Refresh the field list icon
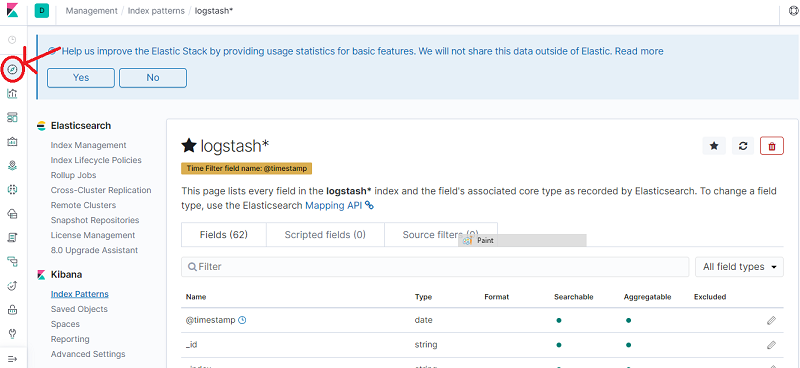Viewport: 800px width, 368px height. pos(743,146)
